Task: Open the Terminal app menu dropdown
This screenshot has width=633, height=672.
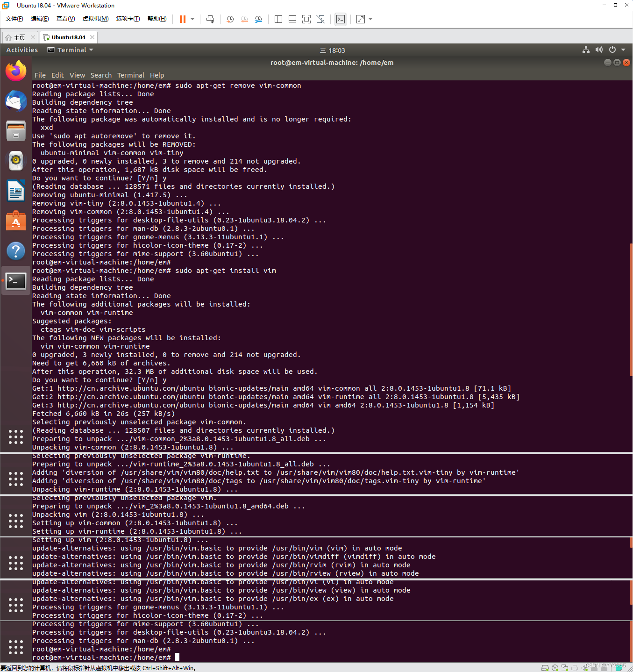Action: (71, 50)
